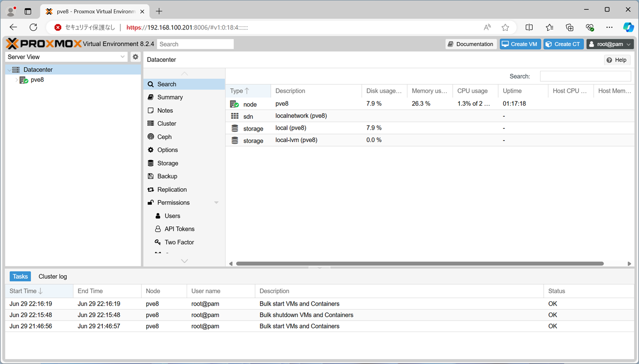Select the Replication menu entry
The width and height of the screenshot is (639, 364).
(172, 189)
